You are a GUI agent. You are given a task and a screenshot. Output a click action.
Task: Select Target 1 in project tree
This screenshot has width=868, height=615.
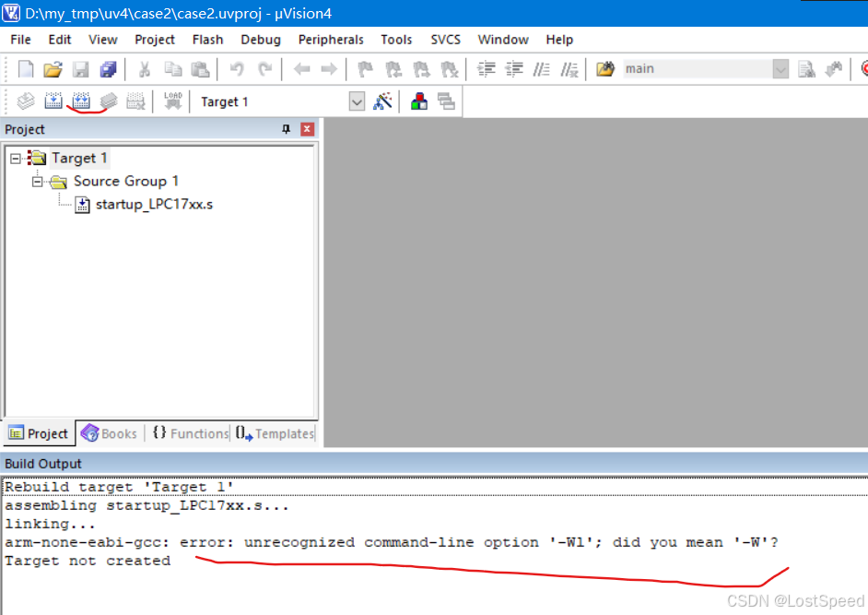tap(79, 159)
